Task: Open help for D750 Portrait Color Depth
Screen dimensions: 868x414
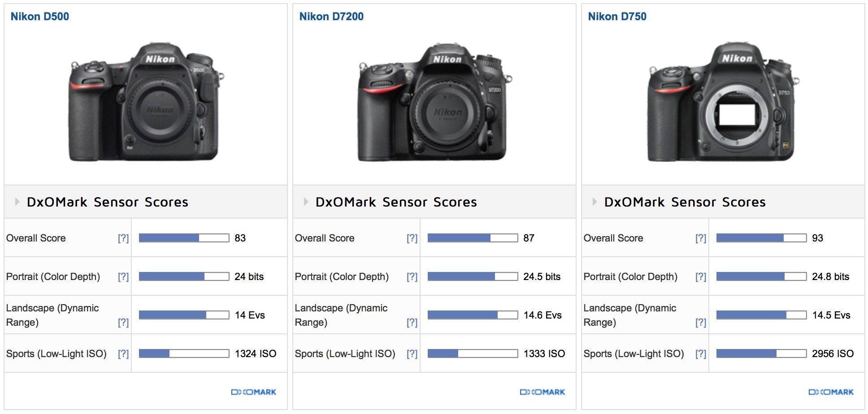Action: coord(701,277)
